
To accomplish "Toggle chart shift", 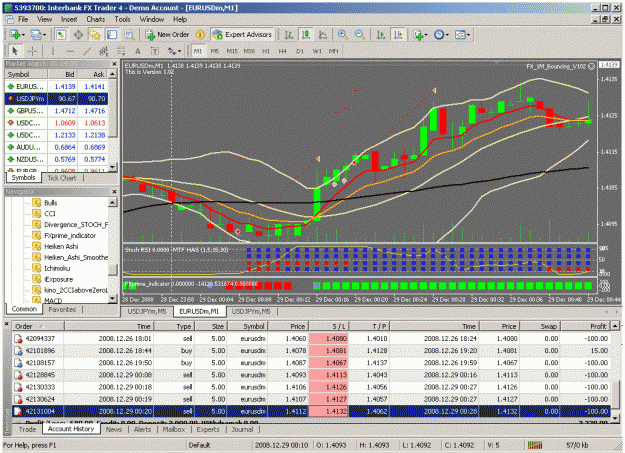I will pyautogui.click(x=398, y=35).
